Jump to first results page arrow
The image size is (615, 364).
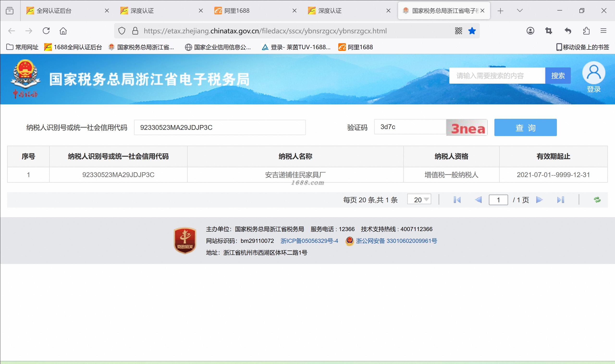tap(457, 200)
